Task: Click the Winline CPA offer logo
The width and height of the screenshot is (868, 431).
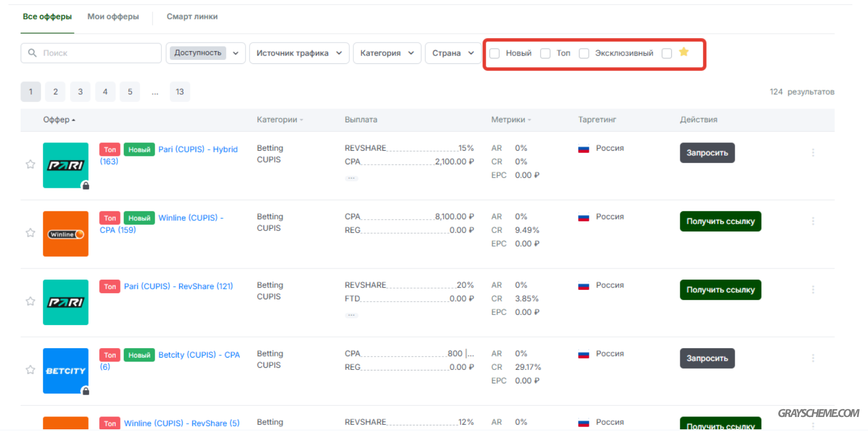Action: pos(66,234)
